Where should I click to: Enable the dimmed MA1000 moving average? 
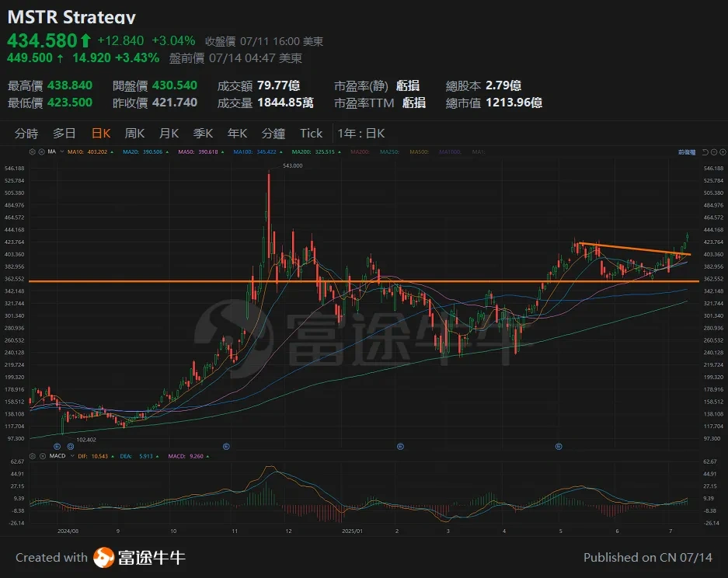click(x=451, y=151)
